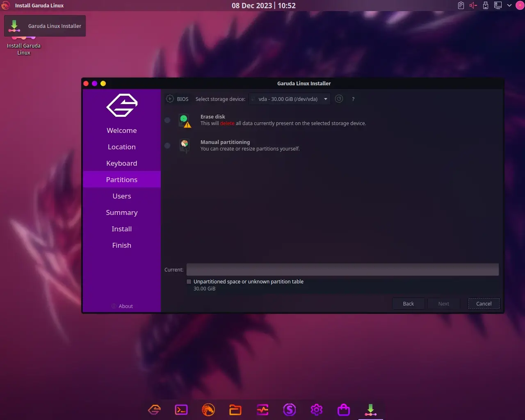
Task: Go to the Summary step
Action: [122, 212]
